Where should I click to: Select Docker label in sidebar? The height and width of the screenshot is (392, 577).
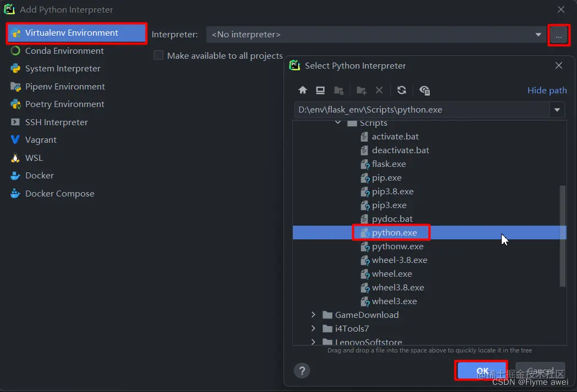coord(40,175)
